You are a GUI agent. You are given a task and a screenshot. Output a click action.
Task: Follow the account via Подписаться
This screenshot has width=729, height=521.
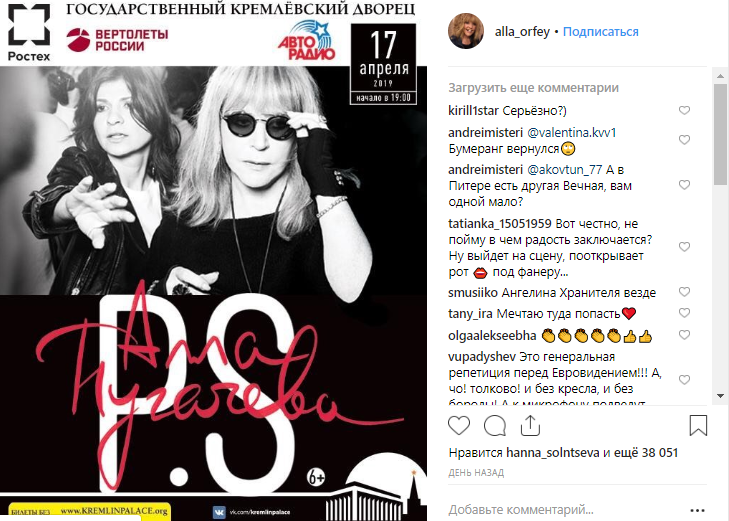tap(600, 32)
